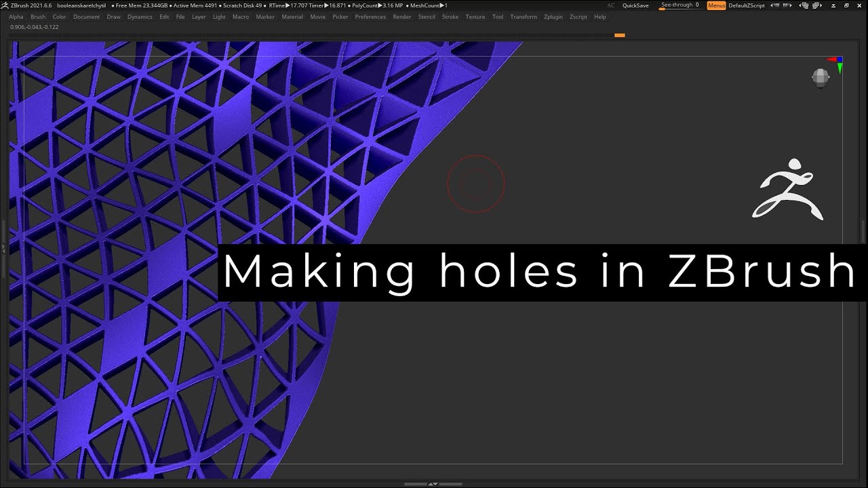Adjust the See-through slider
Screen dimensions: 868x488
click(x=680, y=5)
